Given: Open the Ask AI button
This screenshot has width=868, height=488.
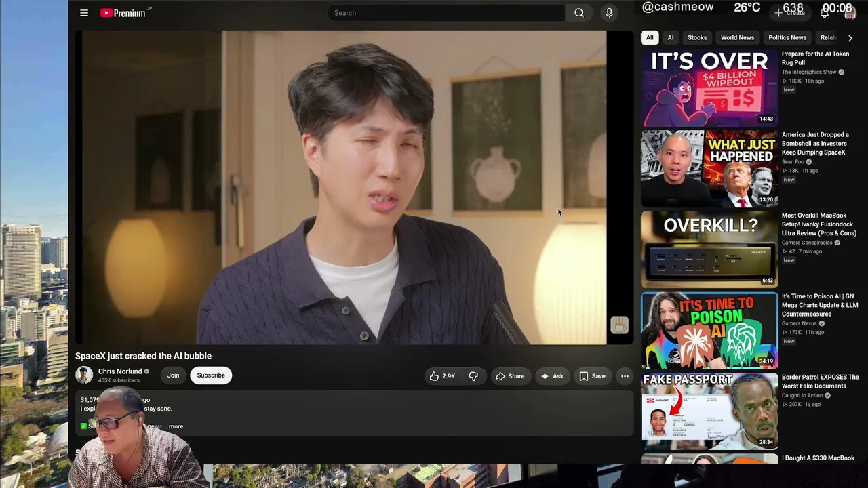Looking at the screenshot, I should coord(552,376).
